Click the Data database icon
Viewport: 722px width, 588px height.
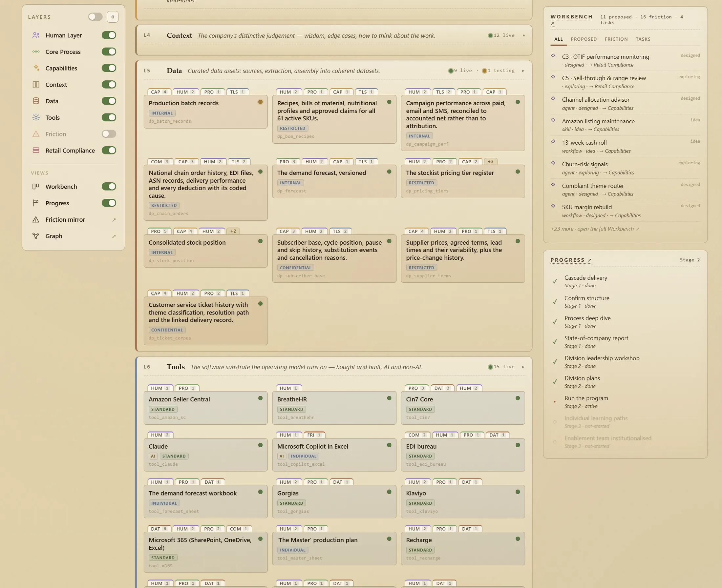[x=36, y=101]
